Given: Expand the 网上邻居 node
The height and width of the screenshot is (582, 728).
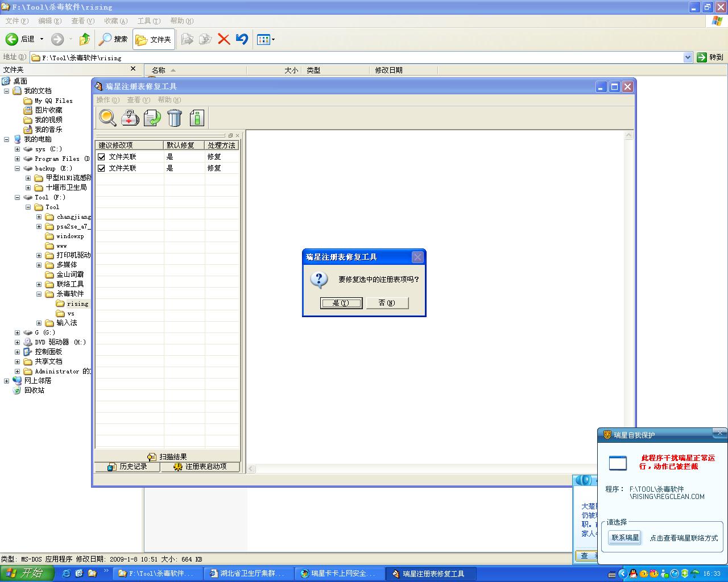Looking at the screenshot, I should 6,381.
